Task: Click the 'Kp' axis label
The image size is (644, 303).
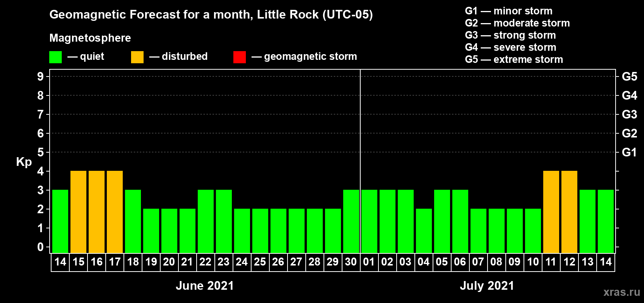Action: [24, 162]
